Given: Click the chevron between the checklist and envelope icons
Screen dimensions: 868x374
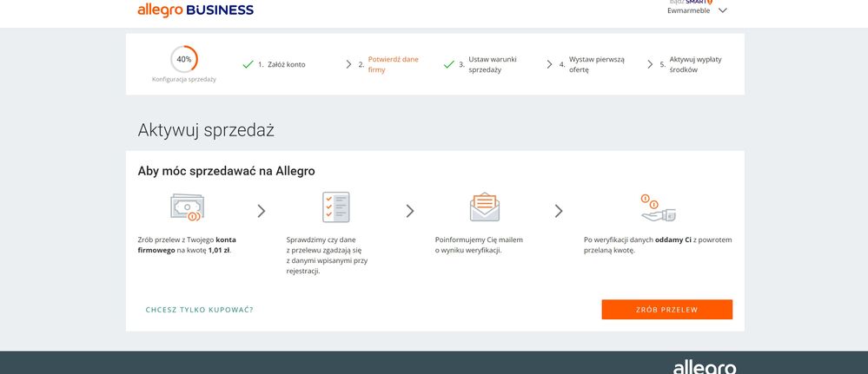Looking at the screenshot, I should (x=409, y=211).
